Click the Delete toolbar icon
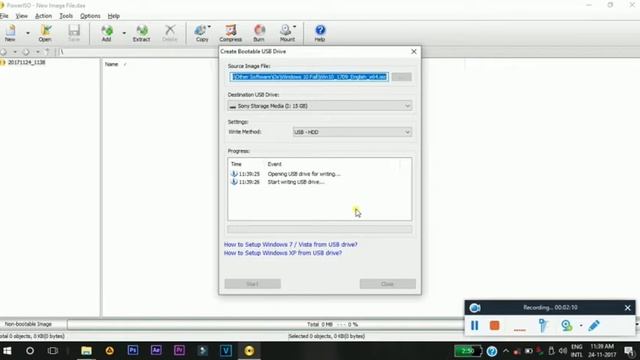Image resolution: width=640 pixels, height=360 pixels. tap(169, 33)
